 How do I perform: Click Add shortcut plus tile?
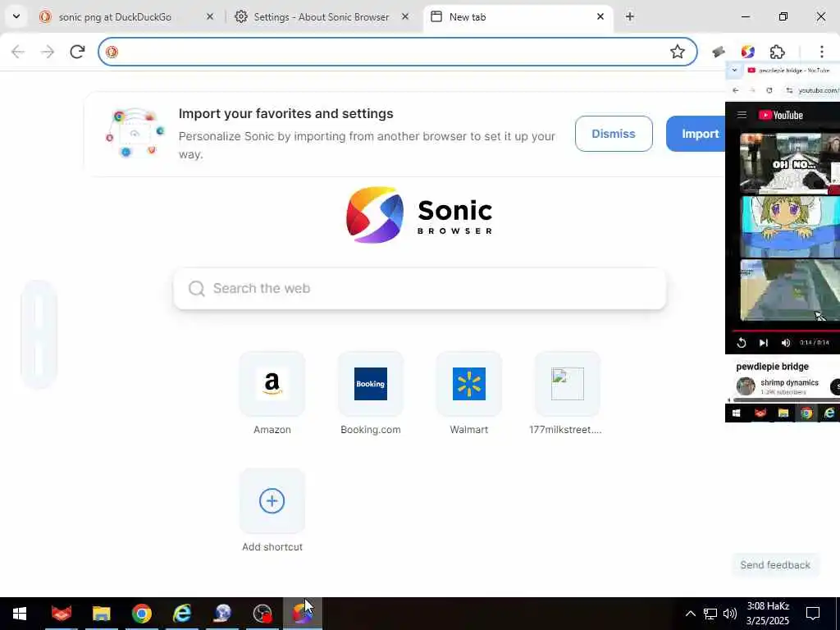pyautogui.click(x=272, y=501)
